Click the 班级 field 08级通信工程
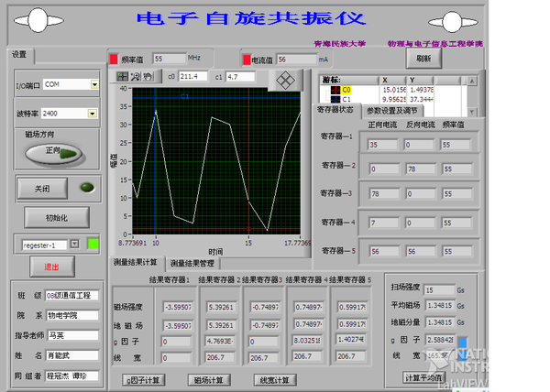This screenshot has width=550, height=392. point(71,295)
